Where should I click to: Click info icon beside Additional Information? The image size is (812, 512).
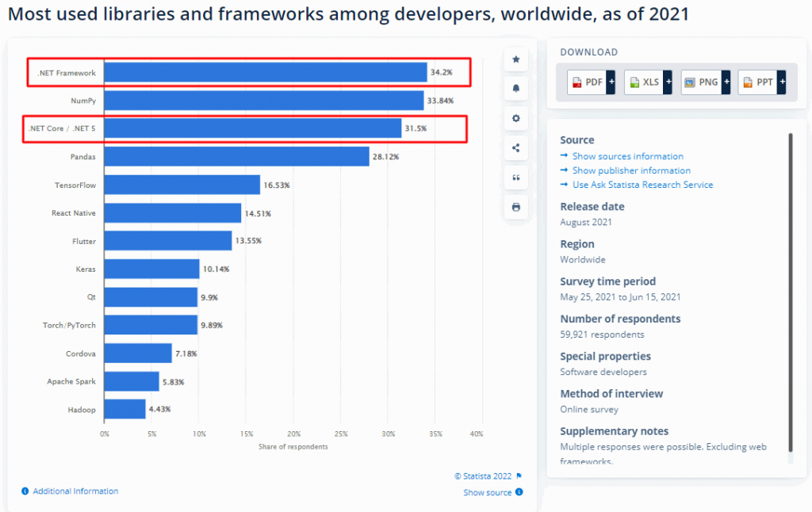point(25,491)
